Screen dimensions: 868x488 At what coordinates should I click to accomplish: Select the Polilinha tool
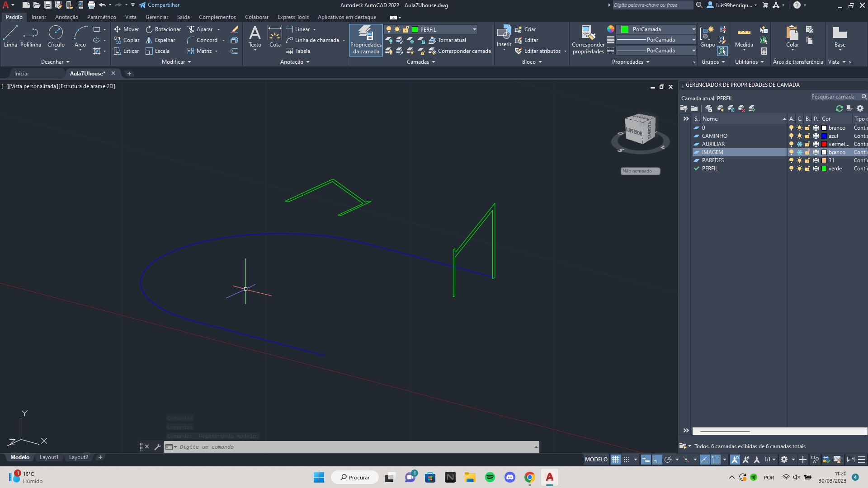pos(31,37)
